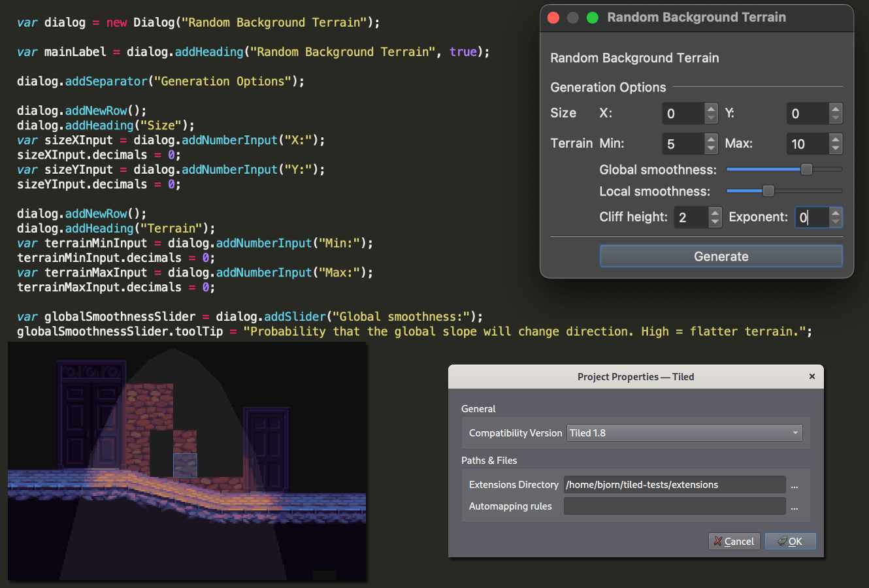Browse for Automapping rules file with ellipsis

pyautogui.click(x=795, y=507)
